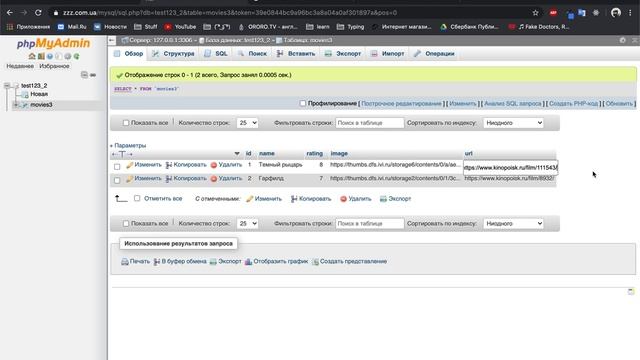Click the phpMyAdmin logo
This screenshot has width=640, height=360.
(x=53, y=43)
